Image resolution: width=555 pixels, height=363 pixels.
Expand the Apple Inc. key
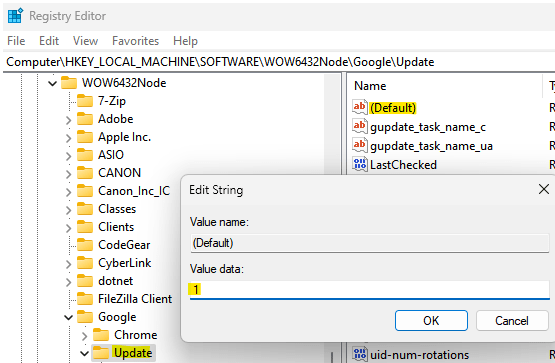pos(68,138)
